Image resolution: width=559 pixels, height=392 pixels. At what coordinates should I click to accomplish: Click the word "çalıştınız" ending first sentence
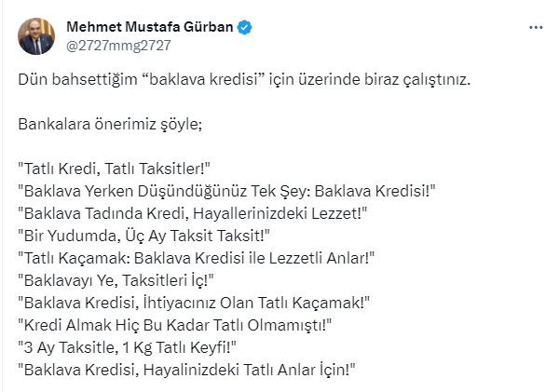click(433, 80)
